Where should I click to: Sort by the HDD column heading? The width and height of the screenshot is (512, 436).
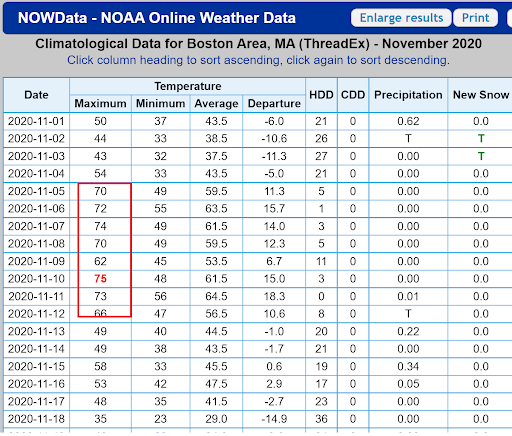point(321,95)
